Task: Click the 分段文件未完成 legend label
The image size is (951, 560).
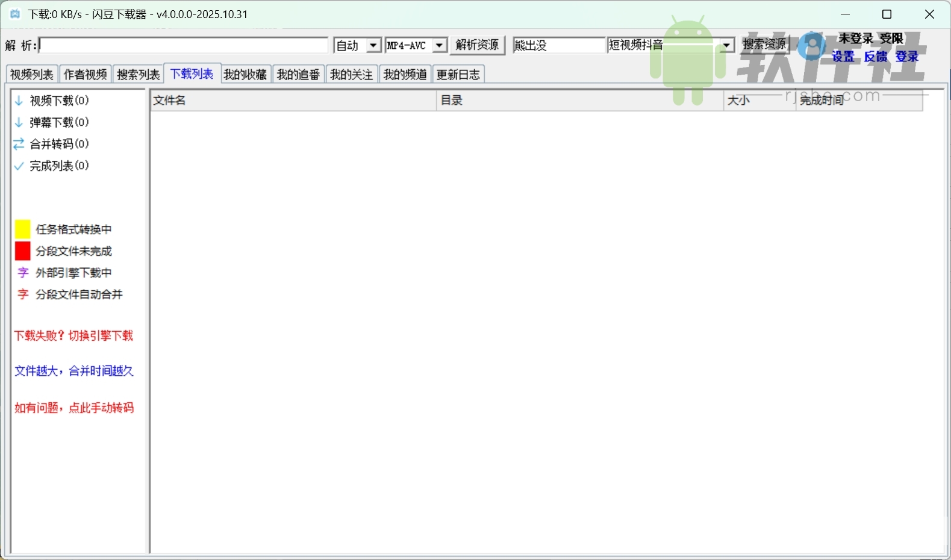Action: pos(73,251)
